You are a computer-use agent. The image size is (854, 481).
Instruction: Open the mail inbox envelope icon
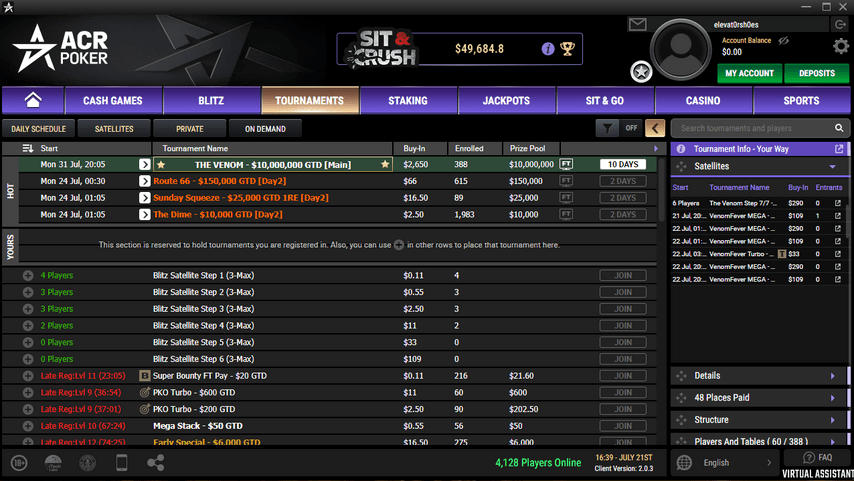tap(637, 25)
